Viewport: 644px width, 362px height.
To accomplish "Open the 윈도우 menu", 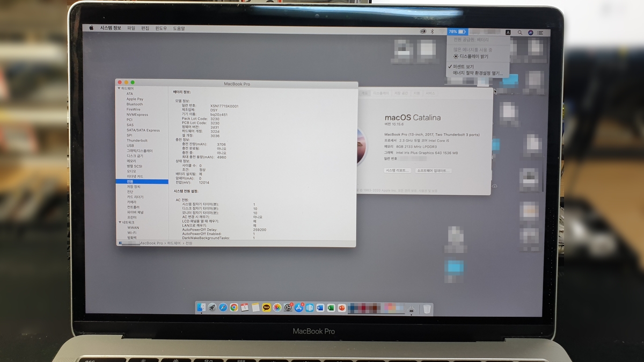I will point(161,28).
